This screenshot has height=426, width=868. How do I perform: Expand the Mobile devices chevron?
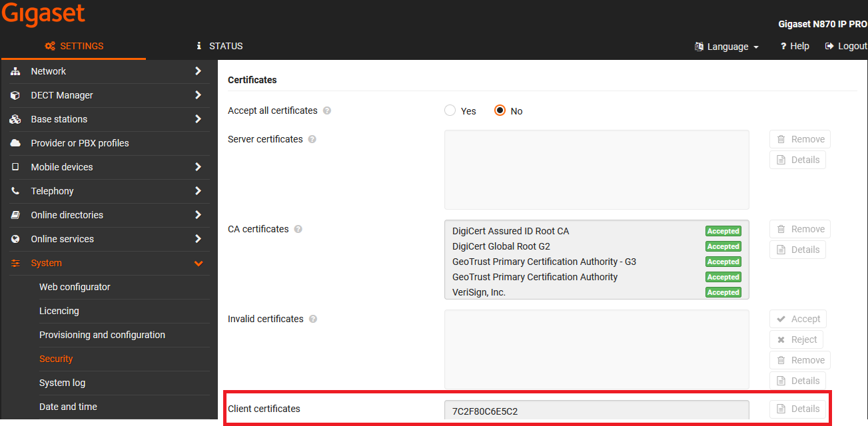[198, 167]
